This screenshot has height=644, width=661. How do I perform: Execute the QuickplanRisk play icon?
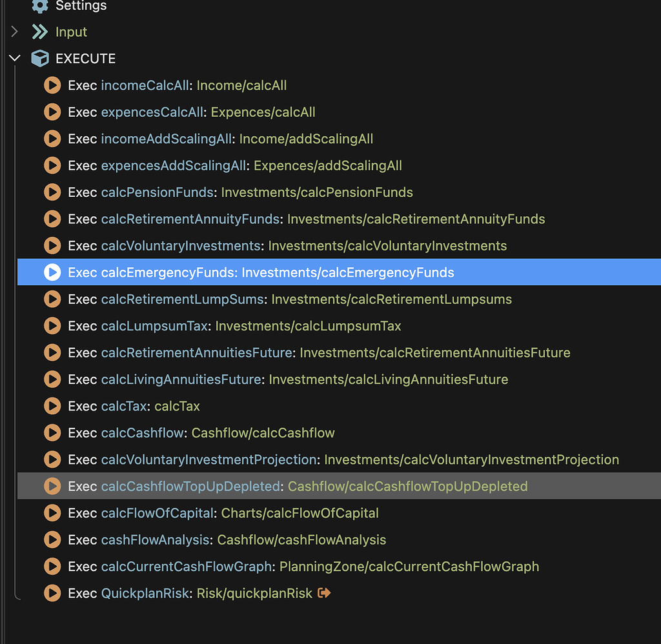pyautogui.click(x=52, y=592)
